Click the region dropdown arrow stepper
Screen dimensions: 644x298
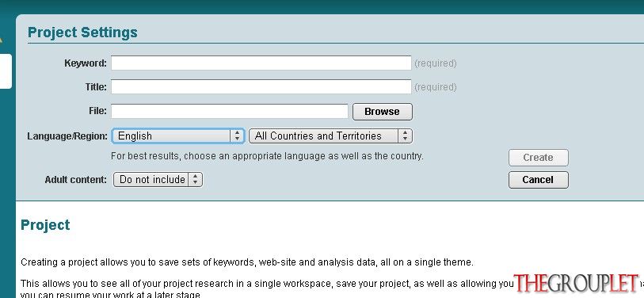405,136
